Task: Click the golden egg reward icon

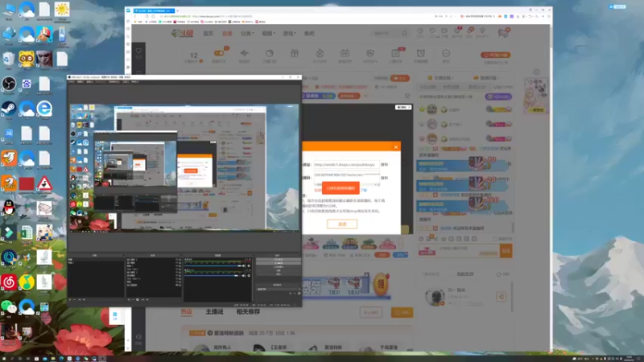Action: click(381, 285)
